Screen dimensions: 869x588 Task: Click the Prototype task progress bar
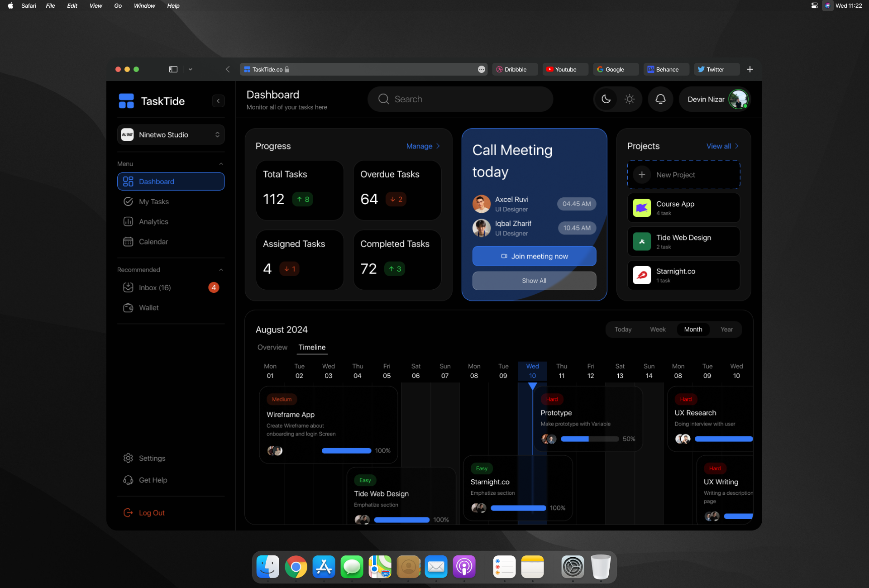tap(589, 439)
